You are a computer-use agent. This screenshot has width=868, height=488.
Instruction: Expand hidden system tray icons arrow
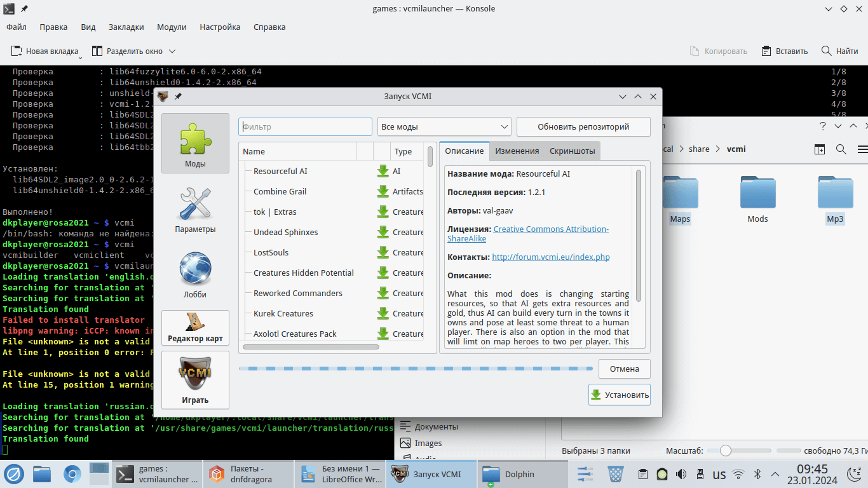[x=775, y=474]
